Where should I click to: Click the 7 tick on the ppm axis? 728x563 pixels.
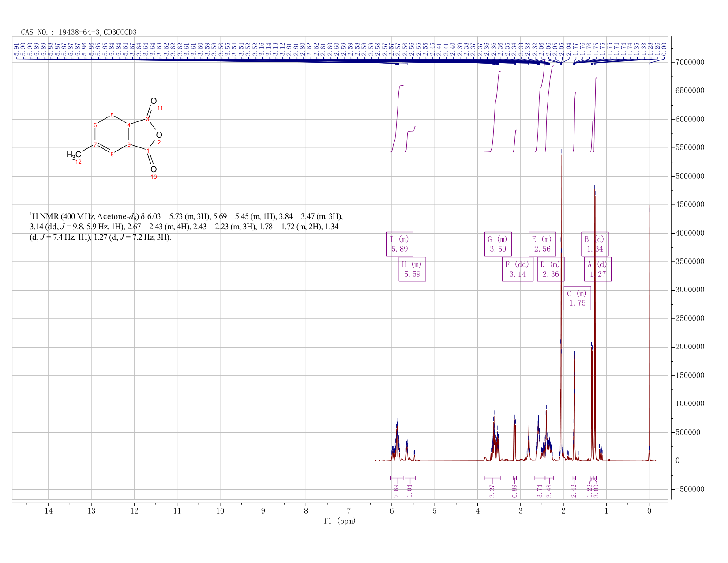349,511
